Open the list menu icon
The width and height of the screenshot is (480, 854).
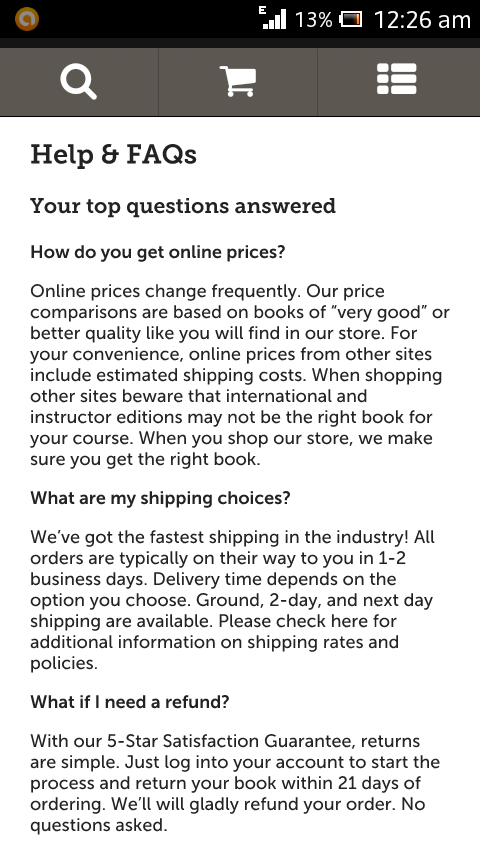(397, 79)
